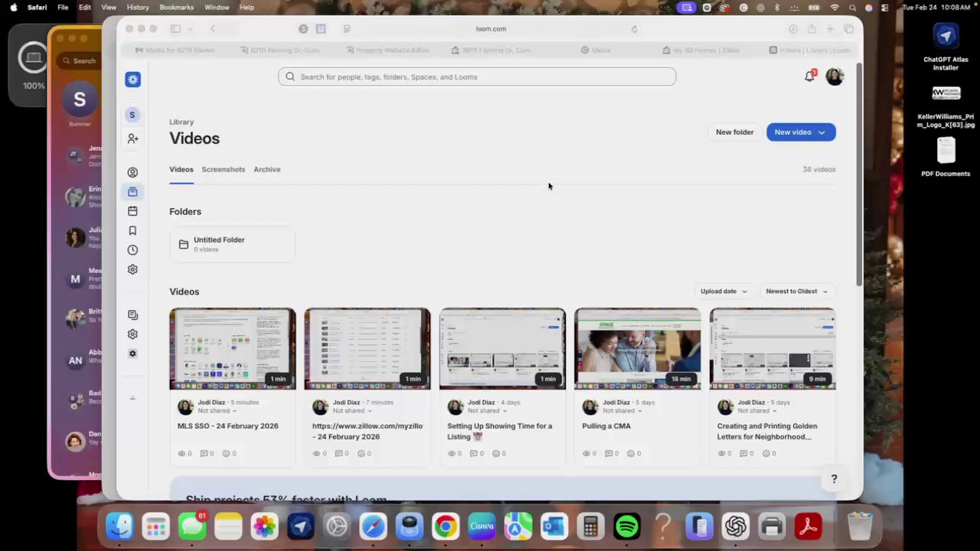Open ChatGPT app from the Dock
Image resolution: width=980 pixels, height=551 pixels.
736,527
